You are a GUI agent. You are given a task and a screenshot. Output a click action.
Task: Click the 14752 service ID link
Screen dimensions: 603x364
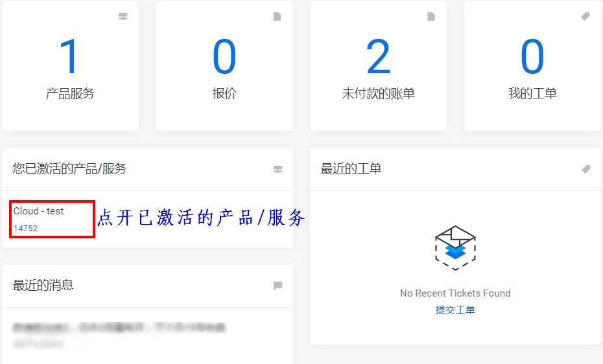point(25,229)
